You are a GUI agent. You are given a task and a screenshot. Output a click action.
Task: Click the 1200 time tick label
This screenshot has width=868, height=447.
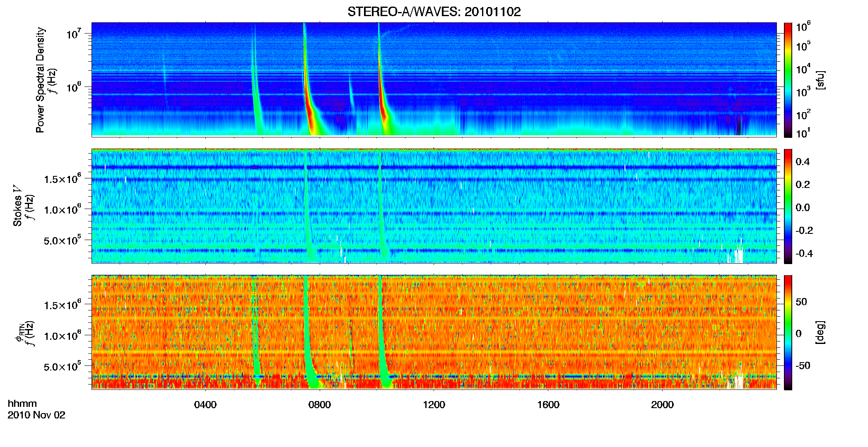click(434, 405)
